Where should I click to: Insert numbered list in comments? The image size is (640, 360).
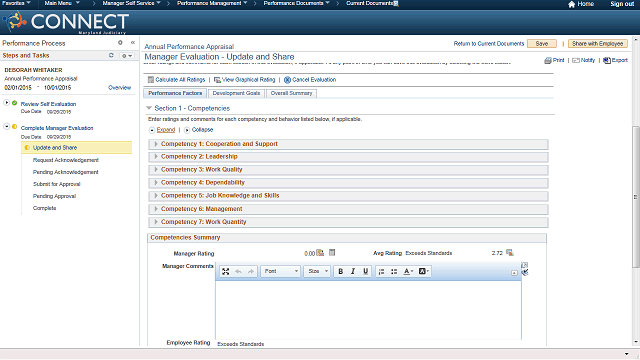click(381, 271)
